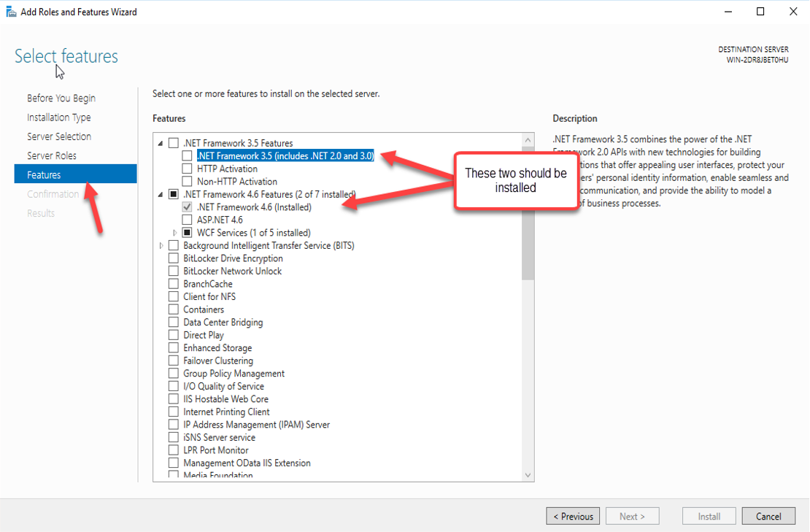This screenshot has height=532, width=810.
Task: Select the Features step in sidebar
Action: (75, 174)
